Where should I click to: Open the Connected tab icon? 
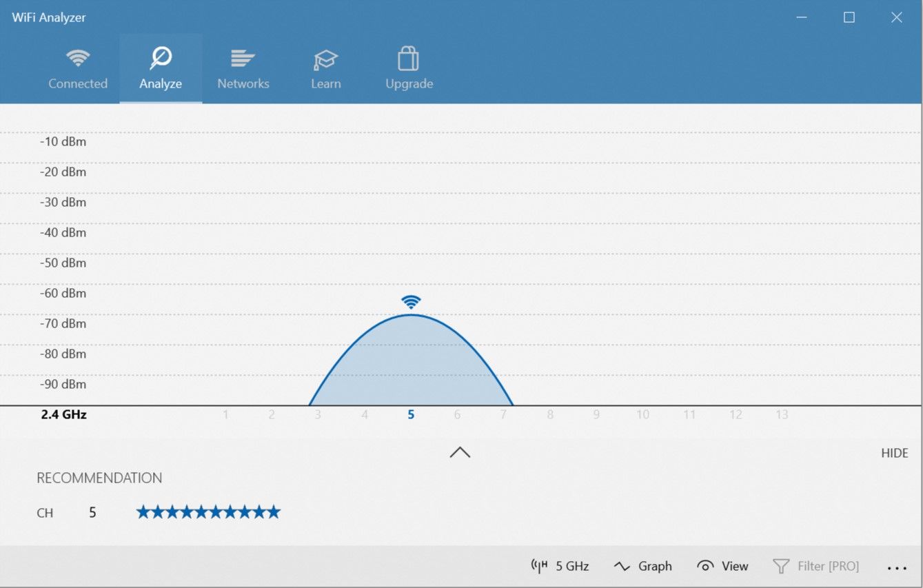pos(78,59)
